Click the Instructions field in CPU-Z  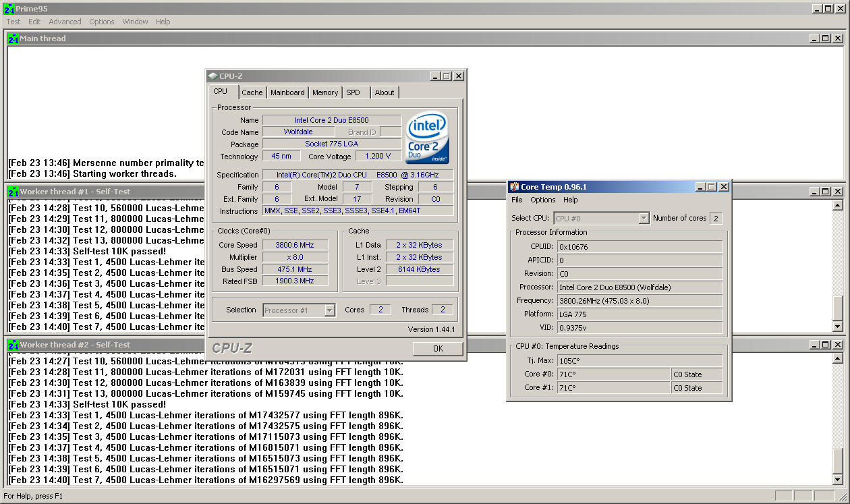358,211
